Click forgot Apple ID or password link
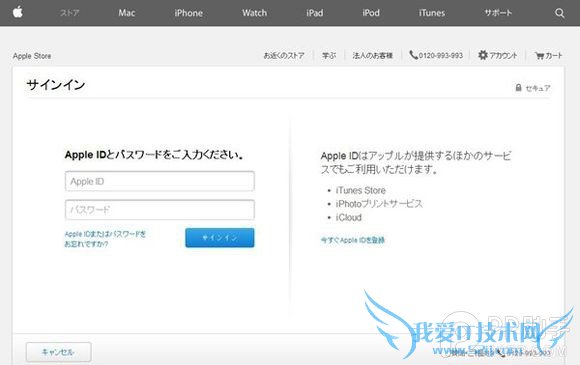Screen dimensions: 580x365 pos(105,239)
